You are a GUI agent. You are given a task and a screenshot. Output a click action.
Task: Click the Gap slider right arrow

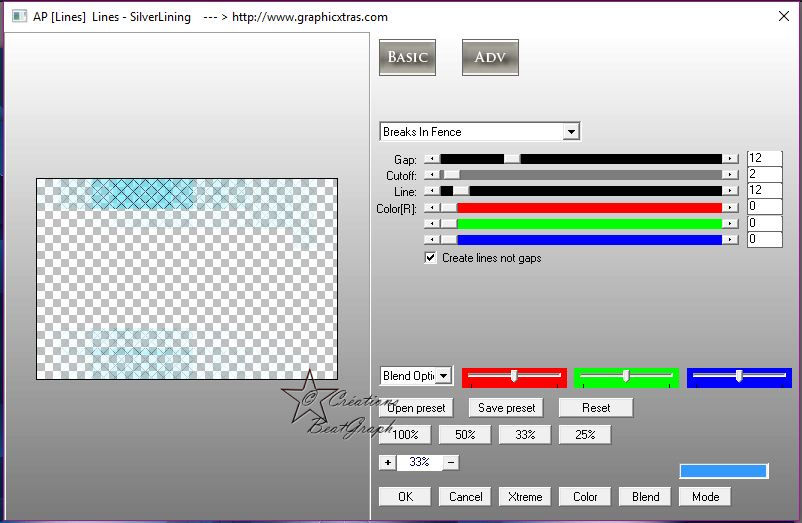pyautogui.click(x=730, y=159)
